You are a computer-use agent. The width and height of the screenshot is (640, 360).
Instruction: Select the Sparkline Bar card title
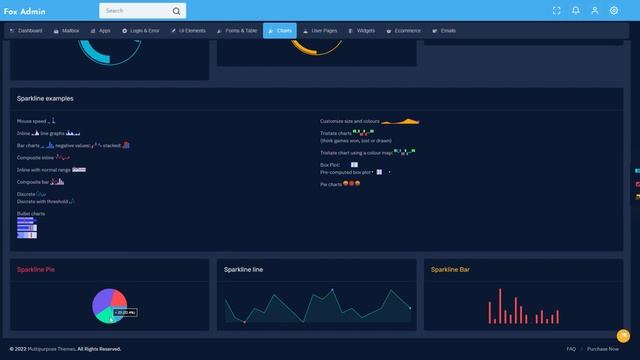[x=450, y=269]
